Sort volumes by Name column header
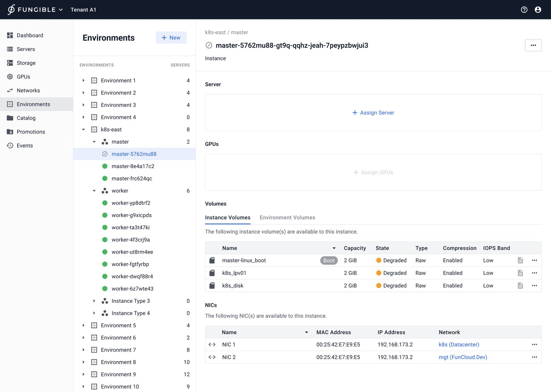 click(230, 248)
